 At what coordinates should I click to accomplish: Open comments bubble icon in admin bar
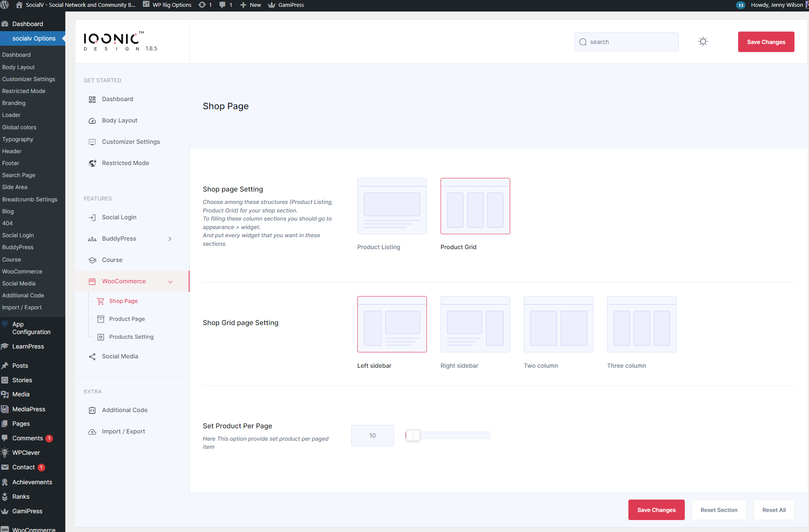click(222, 5)
